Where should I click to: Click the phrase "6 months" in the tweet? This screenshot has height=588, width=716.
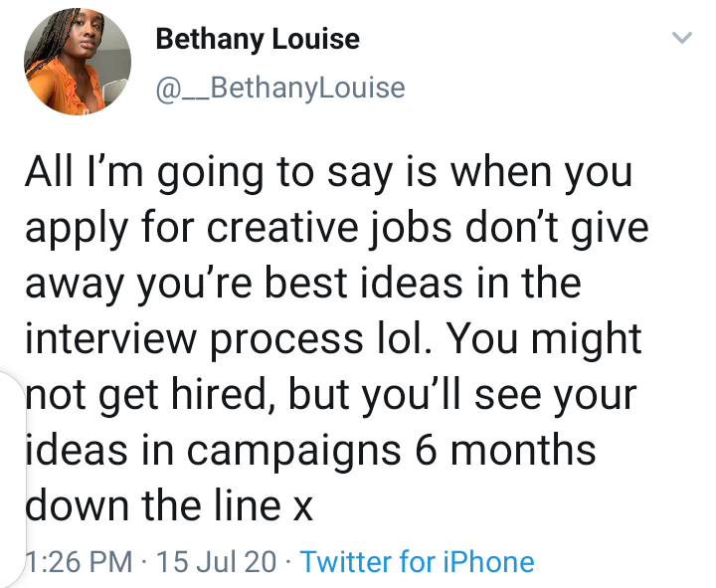pos(505,450)
